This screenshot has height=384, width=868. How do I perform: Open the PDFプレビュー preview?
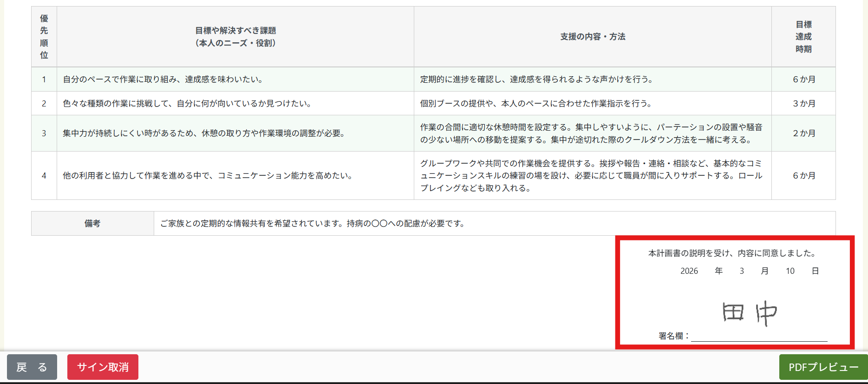pos(823,367)
